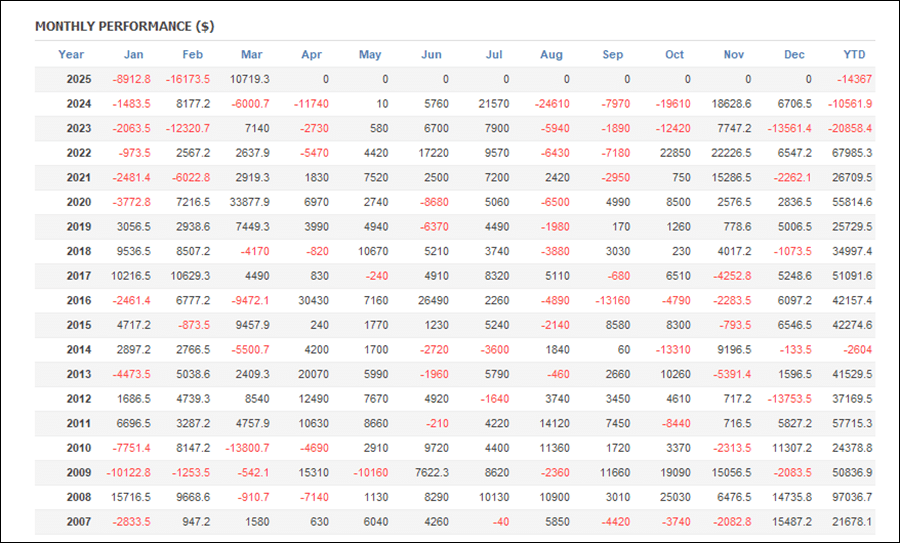This screenshot has height=543, width=900.
Task: Click the Year column header
Action: click(71, 55)
